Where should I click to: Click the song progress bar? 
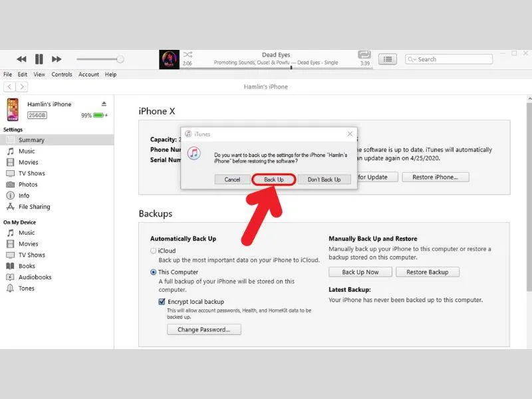[x=276, y=68]
